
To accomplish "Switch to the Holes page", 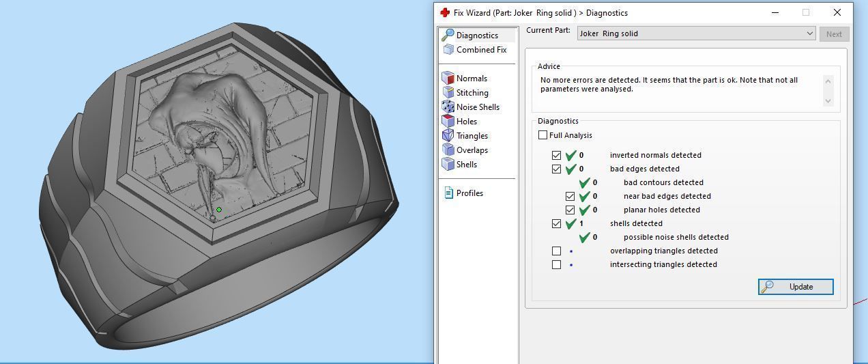I will 467,121.
